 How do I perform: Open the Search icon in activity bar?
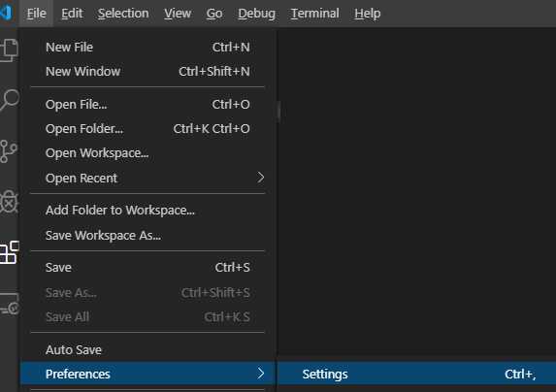pyautogui.click(x=10, y=100)
